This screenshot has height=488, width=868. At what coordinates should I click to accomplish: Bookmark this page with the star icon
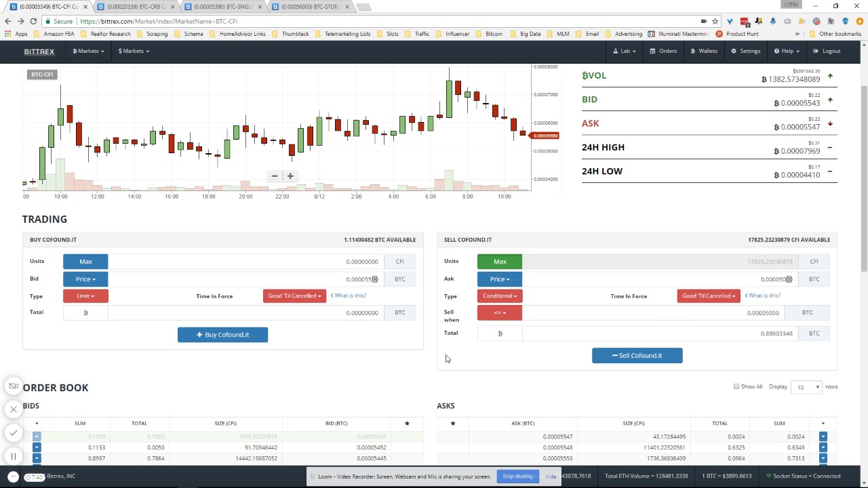coord(715,21)
